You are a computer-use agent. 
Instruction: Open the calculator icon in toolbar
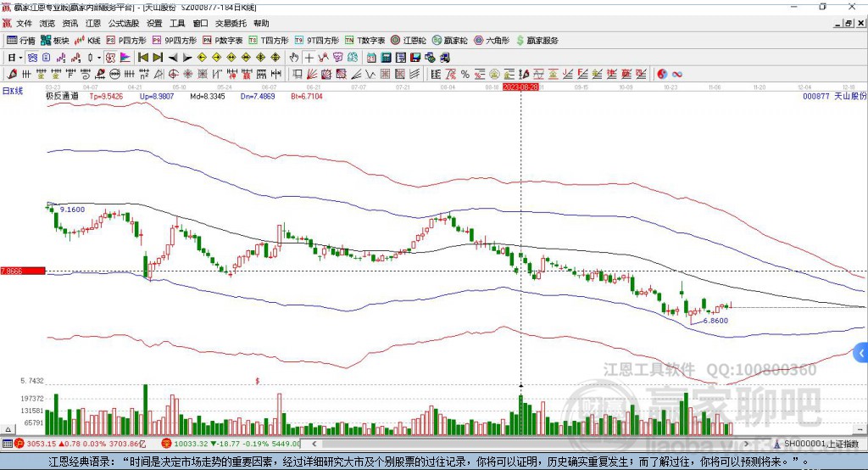(x=386, y=58)
